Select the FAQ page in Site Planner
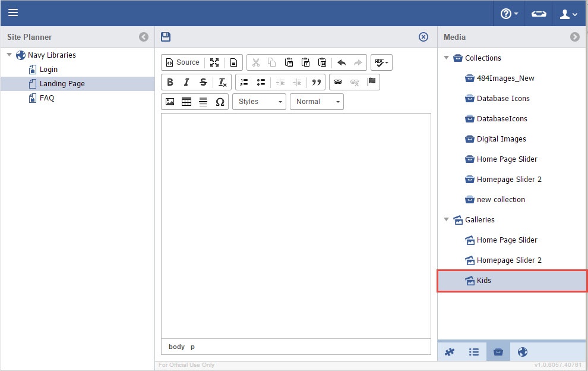Image resolution: width=588 pixels, height=371 pixels. (x=47, y=98)
